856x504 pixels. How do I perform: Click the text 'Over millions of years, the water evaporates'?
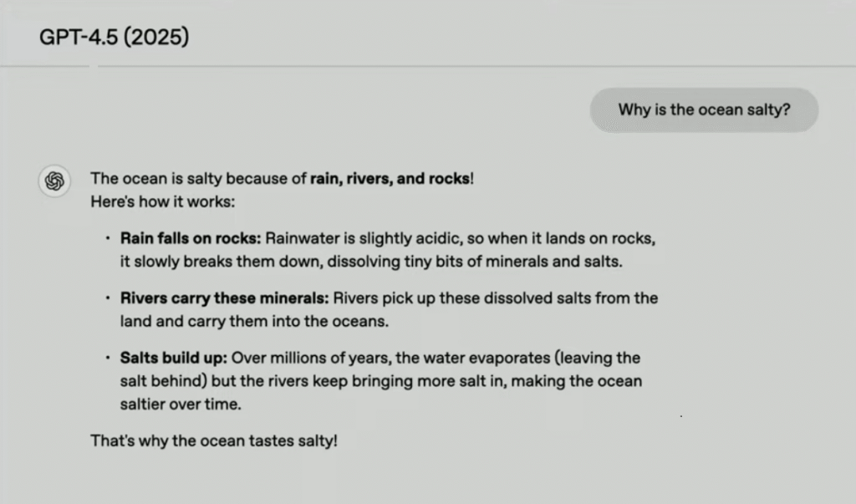click(x=391, y=358)
